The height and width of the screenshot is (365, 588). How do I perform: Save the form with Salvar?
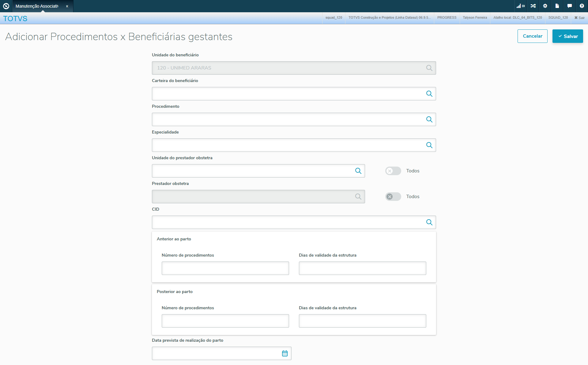click(567, 36)
